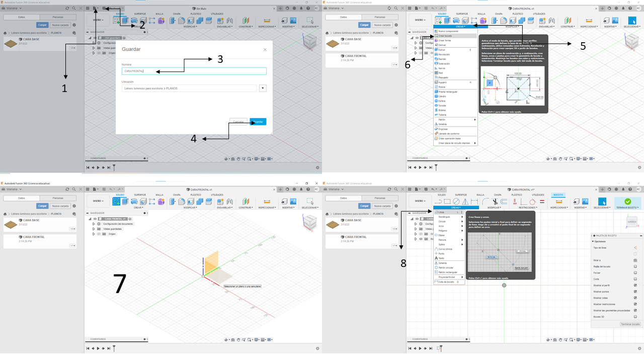The height and width of the screenshot is (362, 644).
Task: Open the Proyectar/Incluir submenu
Action: pyautogui.click(x=448, y=277)
